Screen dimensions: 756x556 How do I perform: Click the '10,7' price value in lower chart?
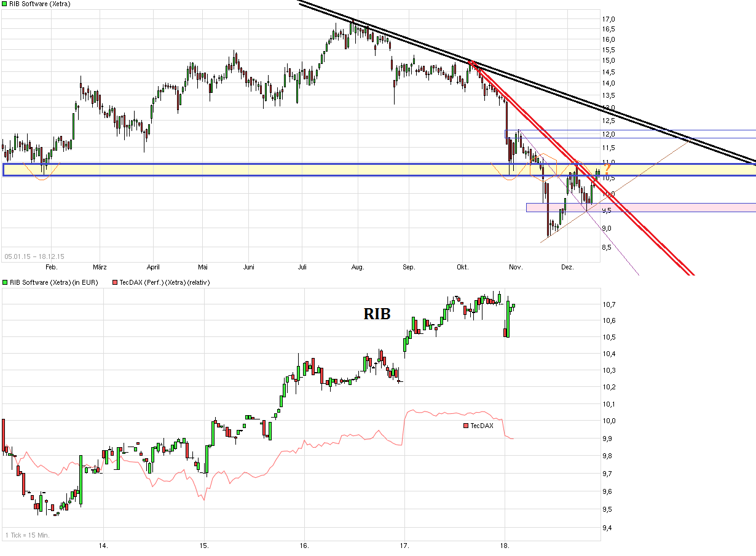pos(608,304)
